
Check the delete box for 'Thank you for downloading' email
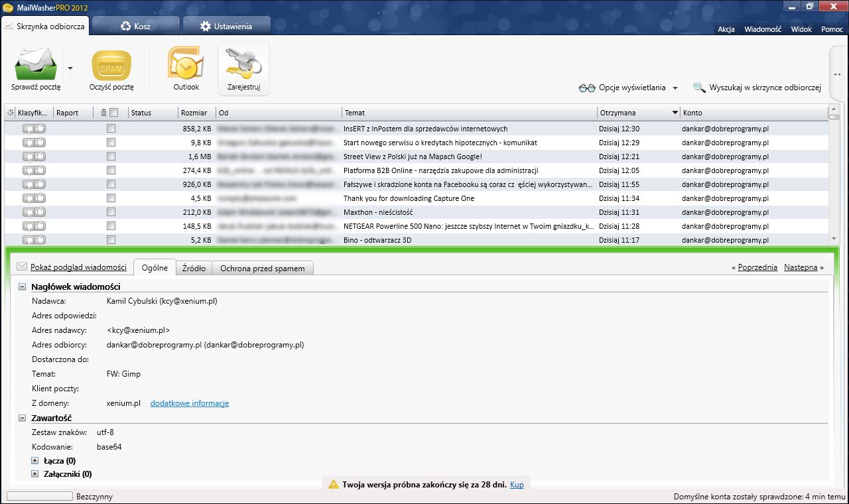(111, 198)
